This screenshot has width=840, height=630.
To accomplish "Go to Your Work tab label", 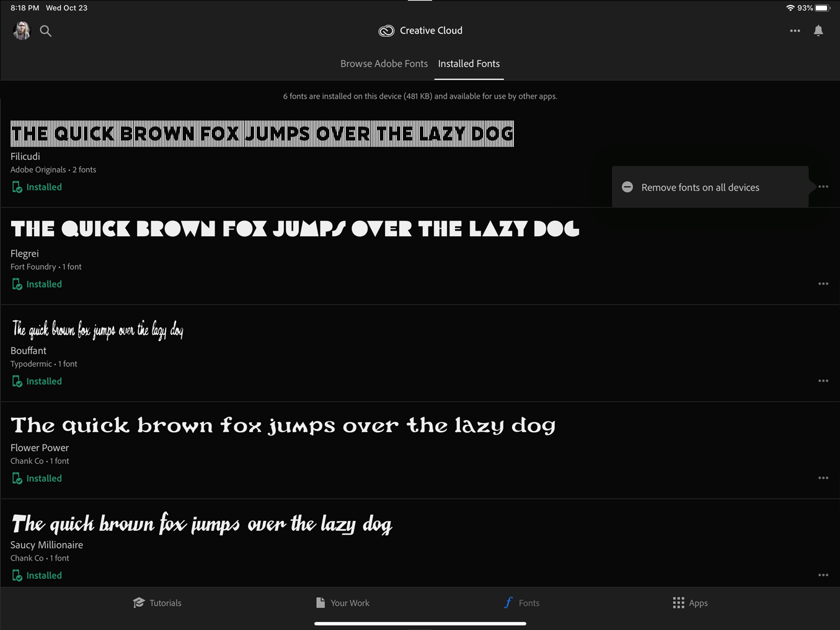I will (x=350, y=603).
